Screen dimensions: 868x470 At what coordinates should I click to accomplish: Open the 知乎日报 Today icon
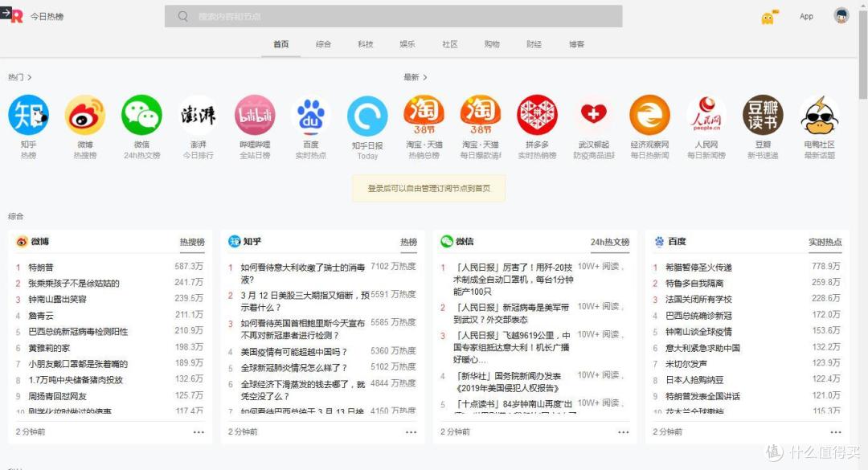click(367, 116)
